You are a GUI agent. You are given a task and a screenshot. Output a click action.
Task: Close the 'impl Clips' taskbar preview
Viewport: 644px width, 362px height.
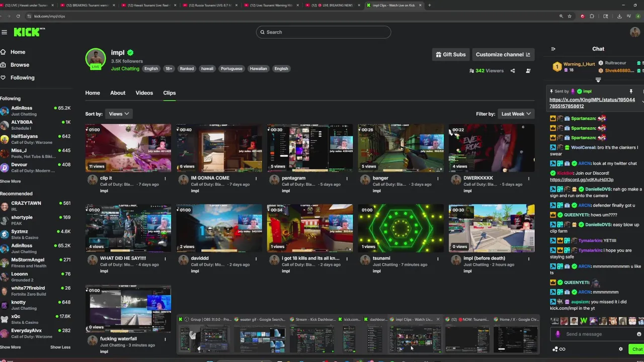[438, 319]
